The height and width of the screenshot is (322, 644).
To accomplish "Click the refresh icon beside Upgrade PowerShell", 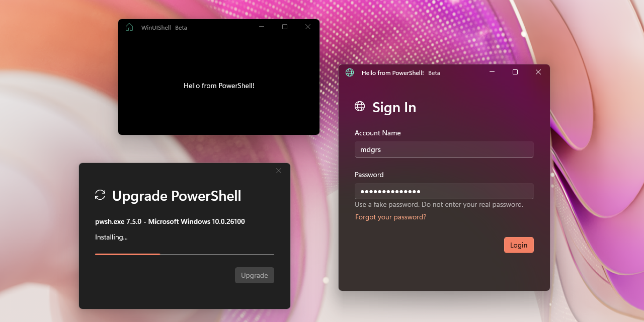I will (100, 195).
